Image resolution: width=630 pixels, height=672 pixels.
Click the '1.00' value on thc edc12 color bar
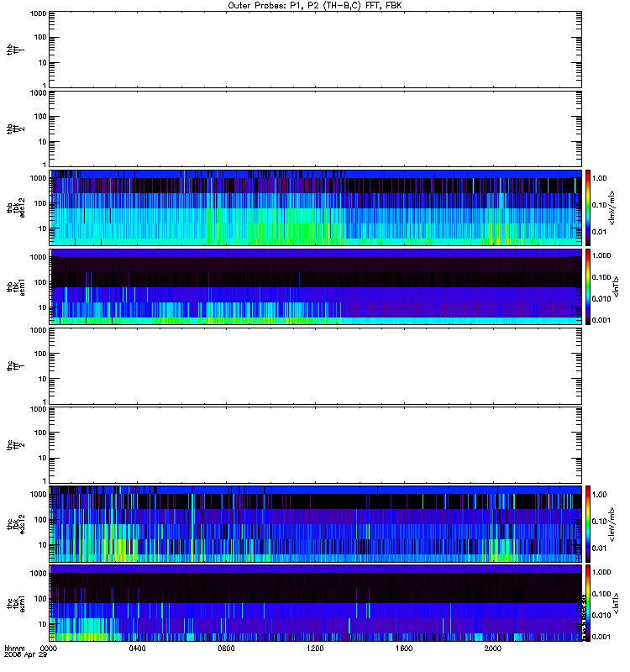point(599,495)
